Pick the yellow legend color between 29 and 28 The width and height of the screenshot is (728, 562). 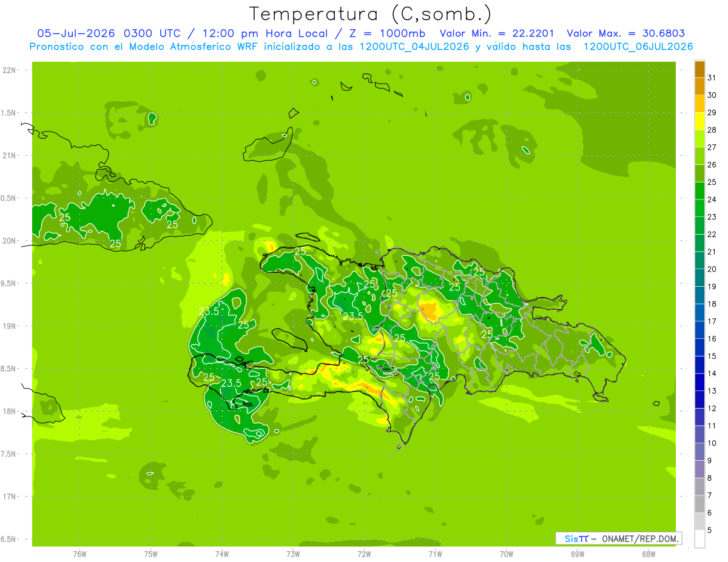pos(699,121)
